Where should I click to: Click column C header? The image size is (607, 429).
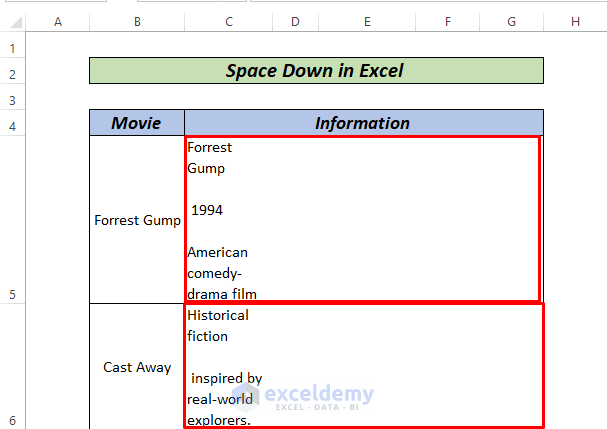(x=229, y=21)
